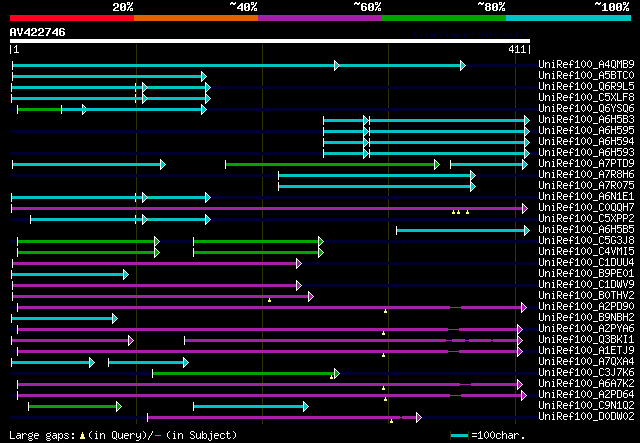Viewport: 640px width, 443px height.
Task: Click the cyan alignment bar in the A7R075 row
Action: coord(377,187)
